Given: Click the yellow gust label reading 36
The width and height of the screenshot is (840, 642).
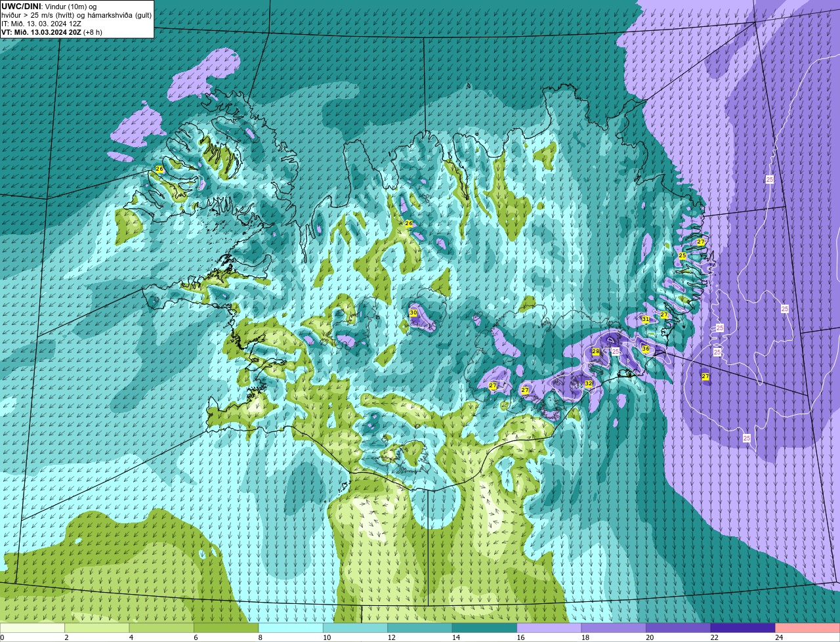Looking at the screenshot, I should 646,349.
